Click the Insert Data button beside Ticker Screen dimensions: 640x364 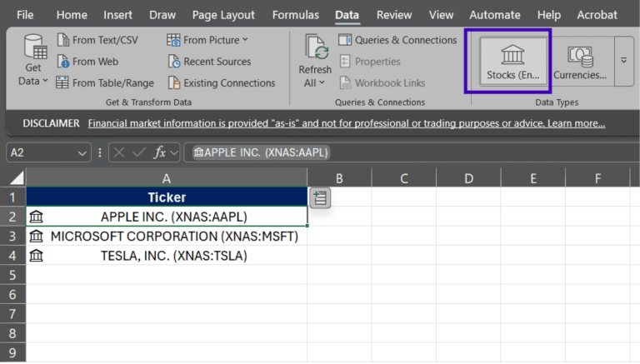320,198
